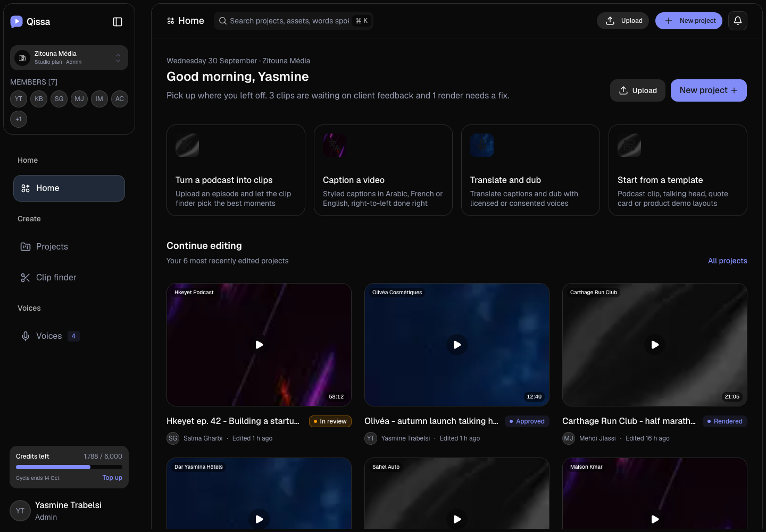Click MJ avatar beside Mehdi Jlassi
The image size is (766, 532).
569,438
